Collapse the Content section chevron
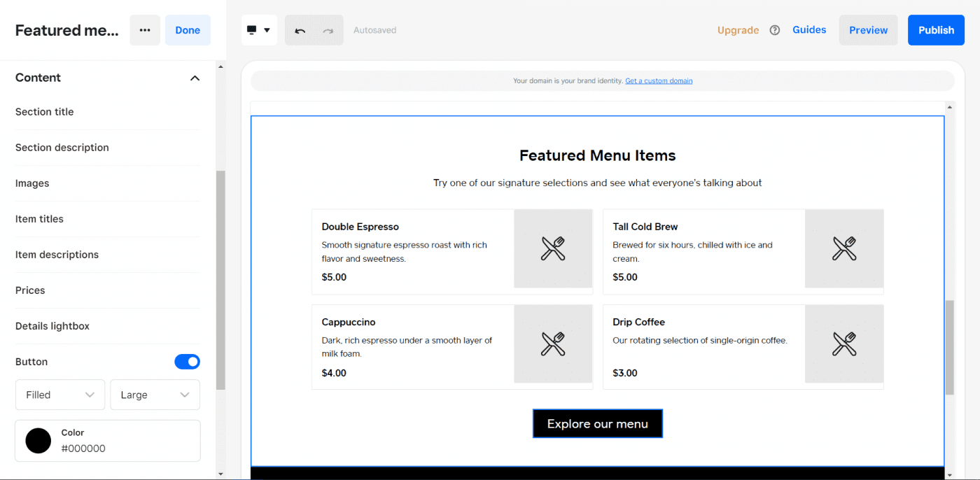 (x=195, y=78)
